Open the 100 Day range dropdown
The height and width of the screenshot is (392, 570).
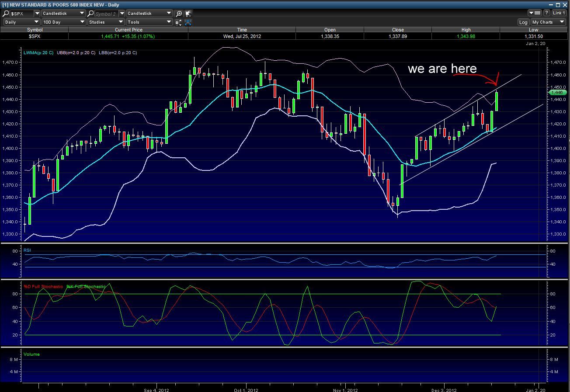(x=63, y=22)
